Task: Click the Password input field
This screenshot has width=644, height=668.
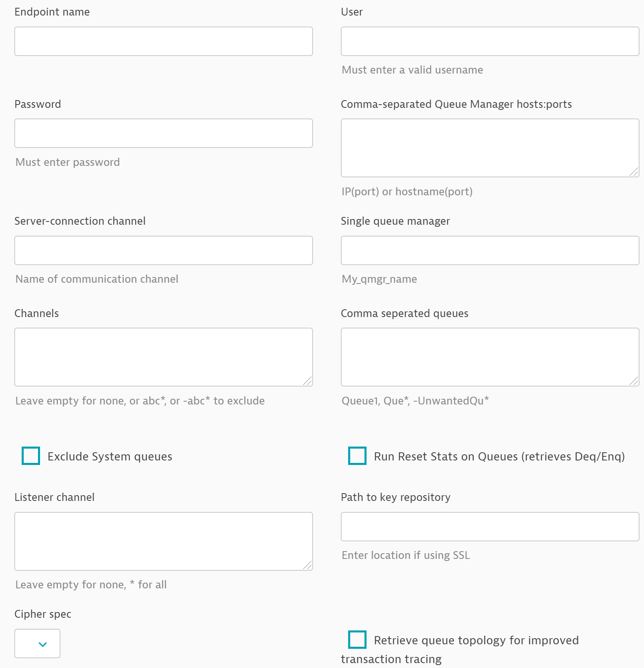Action: click(163, 133)
